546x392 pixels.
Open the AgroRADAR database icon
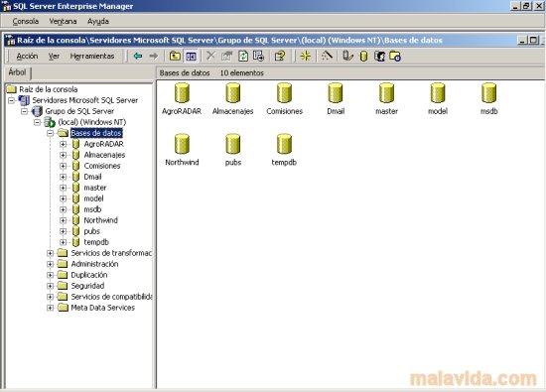pos(182,93)
